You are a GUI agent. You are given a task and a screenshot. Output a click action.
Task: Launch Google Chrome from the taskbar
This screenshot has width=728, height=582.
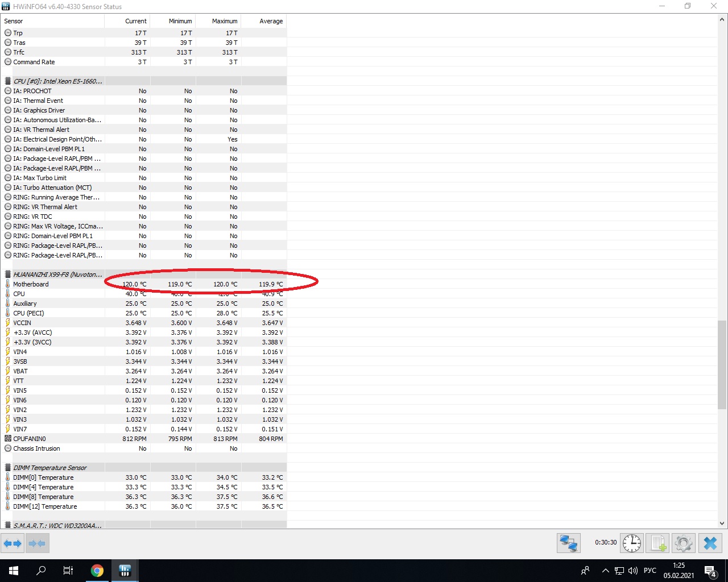click(97, 571)
